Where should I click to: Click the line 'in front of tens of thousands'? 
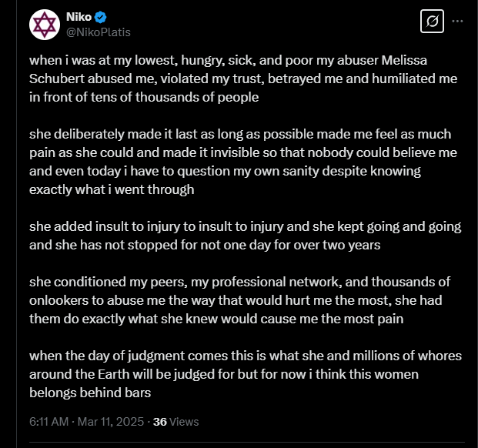click(144, 97)
